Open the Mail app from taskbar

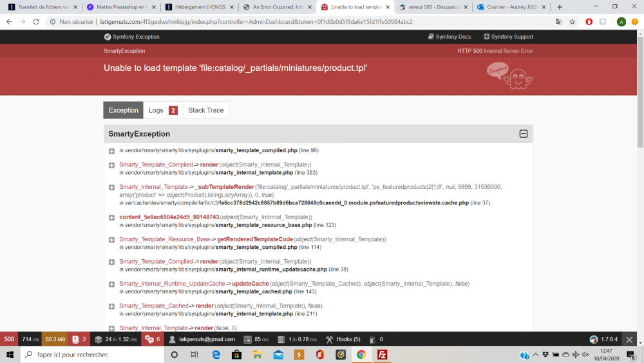pyautogui.click(x=278, y=355)
